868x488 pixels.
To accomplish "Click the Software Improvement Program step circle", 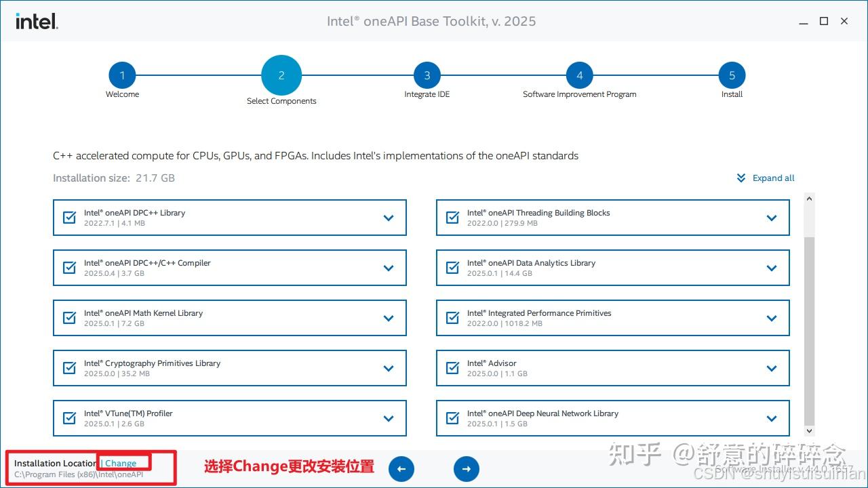I will (579, 75).
